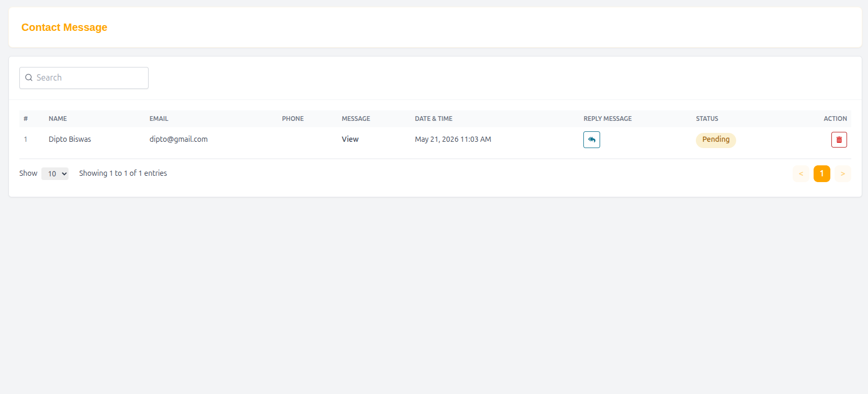Click the STATUS column header
The height and width of the screenshot is (394, 868).
pyautogui.click(x=707, y=119)
